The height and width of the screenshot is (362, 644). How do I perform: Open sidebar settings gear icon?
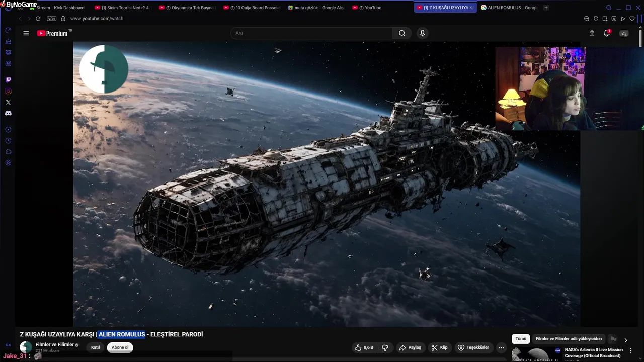[x=8, y=163]
